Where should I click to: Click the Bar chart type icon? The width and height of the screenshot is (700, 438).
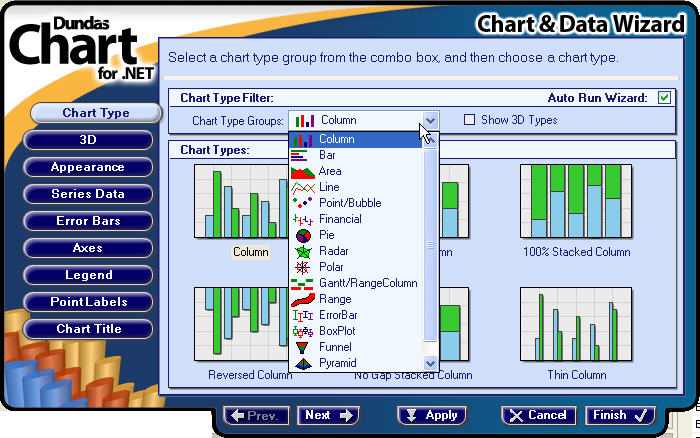(300, 156)
